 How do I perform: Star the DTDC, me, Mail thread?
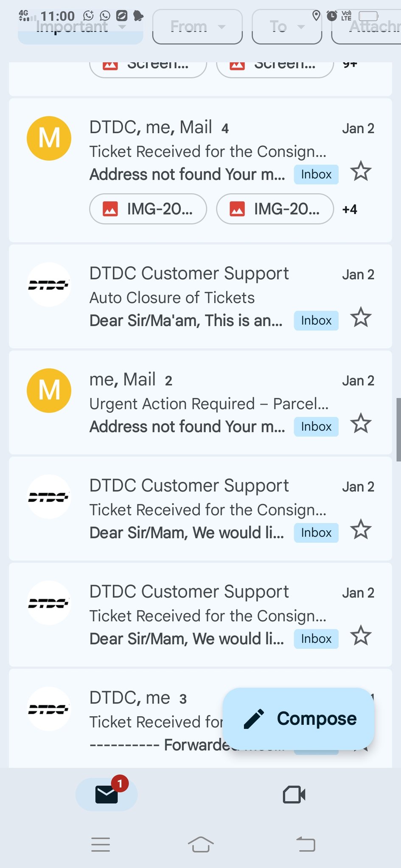tap(361, 171)
